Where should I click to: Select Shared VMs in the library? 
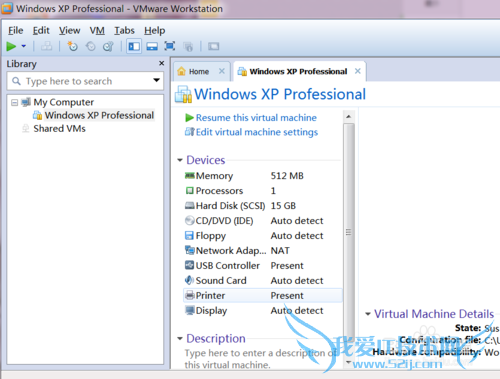(59, 128)
